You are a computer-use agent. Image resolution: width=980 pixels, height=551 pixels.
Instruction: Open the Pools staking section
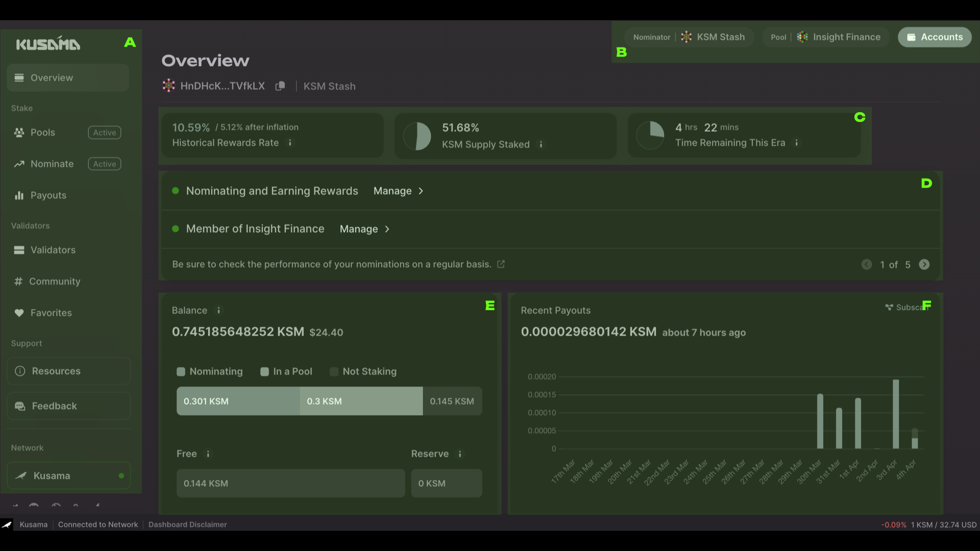(42, 133)
